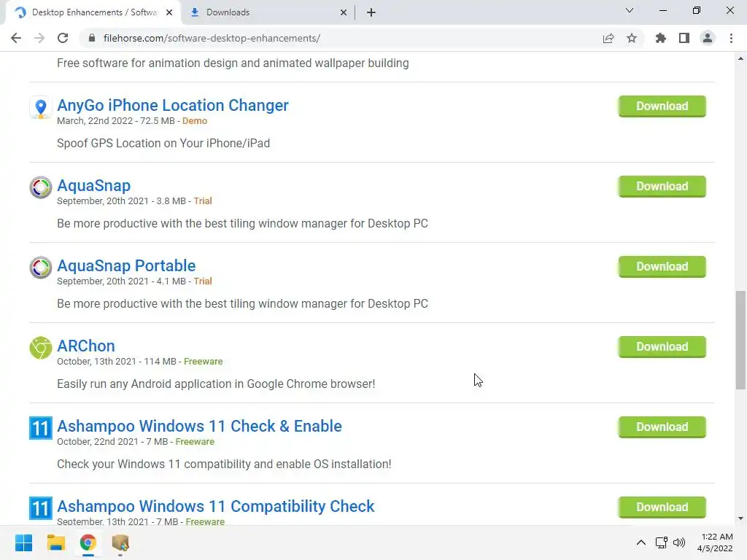This screenshot has height=560, width=747.
Task: Open the ARChon title link
Action: (x=86, y=346)
